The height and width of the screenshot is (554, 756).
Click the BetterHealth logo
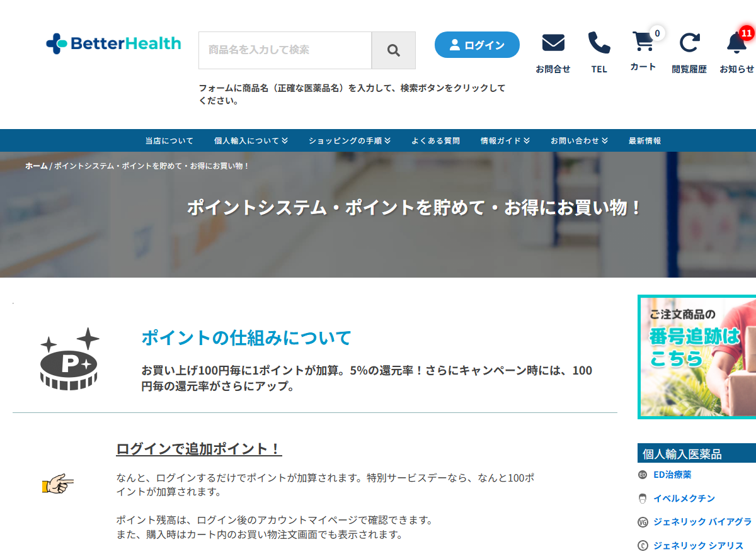click(x=113, y=43)
